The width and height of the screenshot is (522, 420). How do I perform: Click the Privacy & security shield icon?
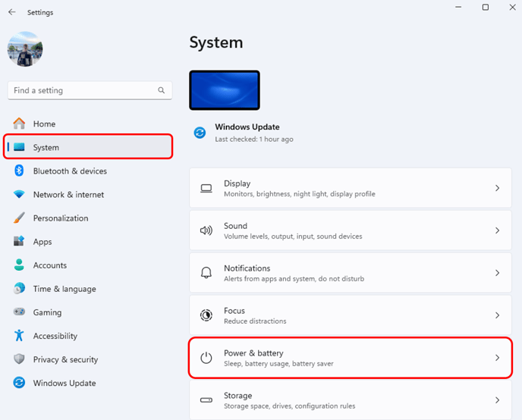pyautogui.click(x=19, y=359)
